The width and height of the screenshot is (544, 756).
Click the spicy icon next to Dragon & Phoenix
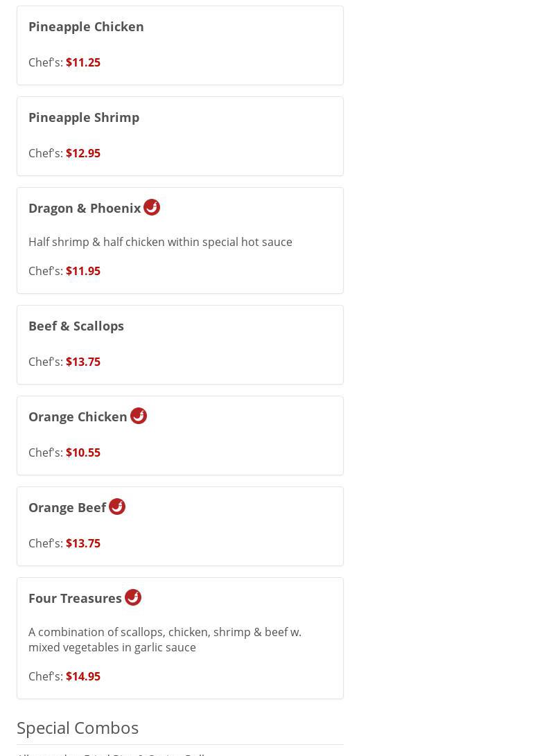point(152,207)
